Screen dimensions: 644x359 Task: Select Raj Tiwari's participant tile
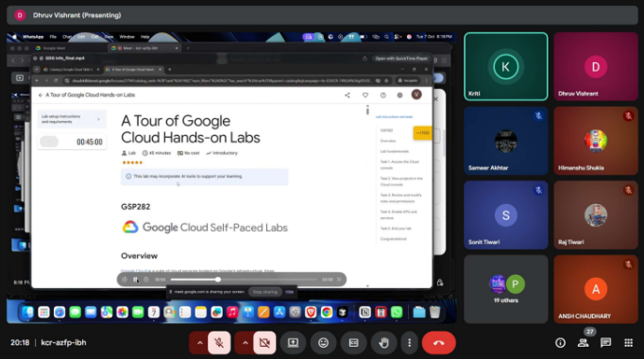pyautogui.click(x=596, y=214)
